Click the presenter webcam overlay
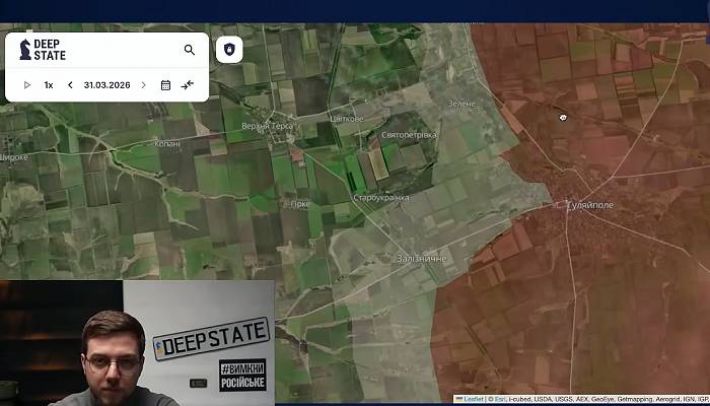Image resolution: width=710 pixels, height=406 pixels. (x=137, y=343)
